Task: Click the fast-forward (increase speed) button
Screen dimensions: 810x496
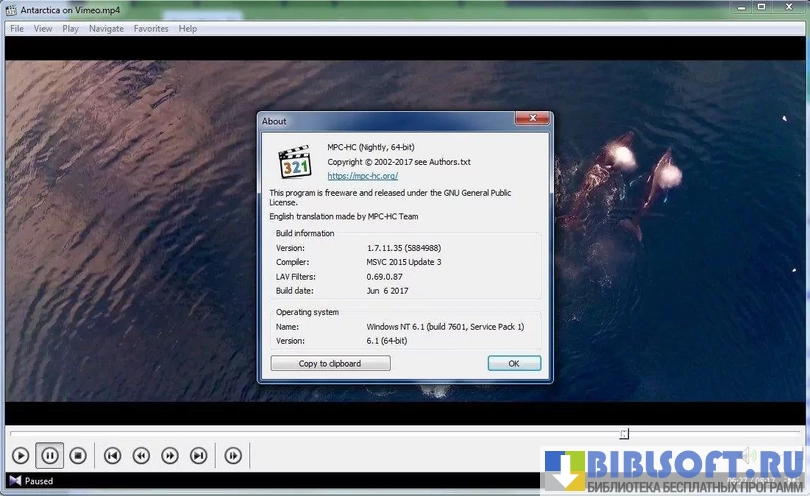Action: click(170, 456)
